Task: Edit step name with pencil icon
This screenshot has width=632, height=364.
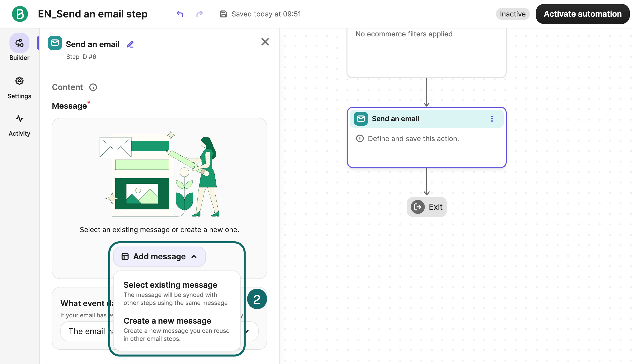Action: tap(130, 44)
